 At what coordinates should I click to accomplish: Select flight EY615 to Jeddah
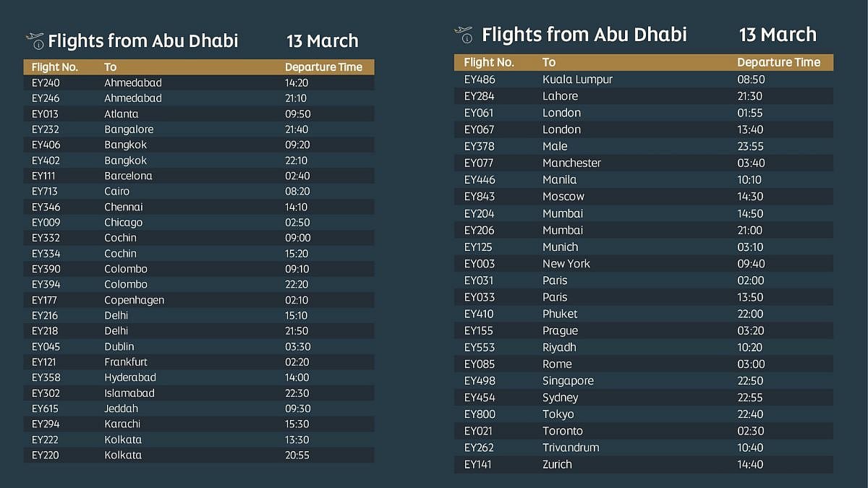(x=199, y=408)
